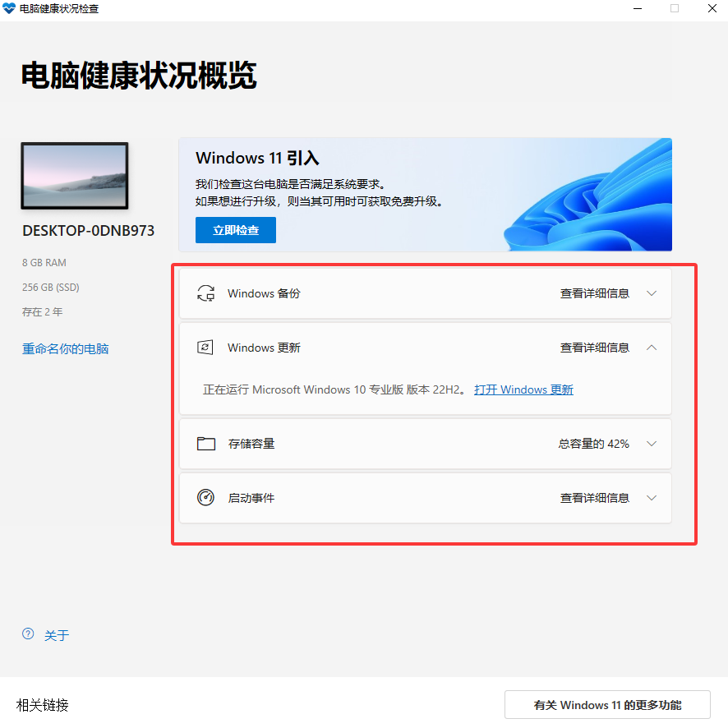Click the Windows 更新 refresh icon

(205, 348)
